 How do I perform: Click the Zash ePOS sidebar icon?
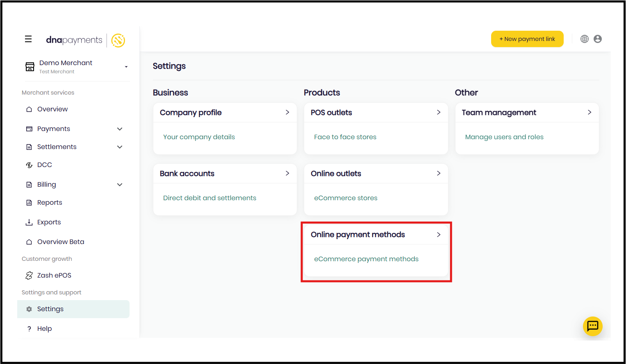(29, 276)
